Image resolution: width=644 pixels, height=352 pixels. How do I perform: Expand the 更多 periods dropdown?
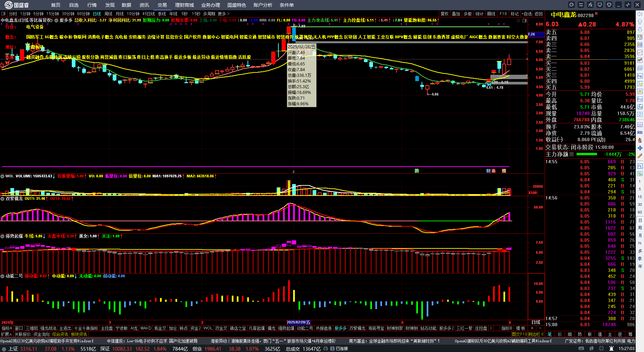pos(223,14)
